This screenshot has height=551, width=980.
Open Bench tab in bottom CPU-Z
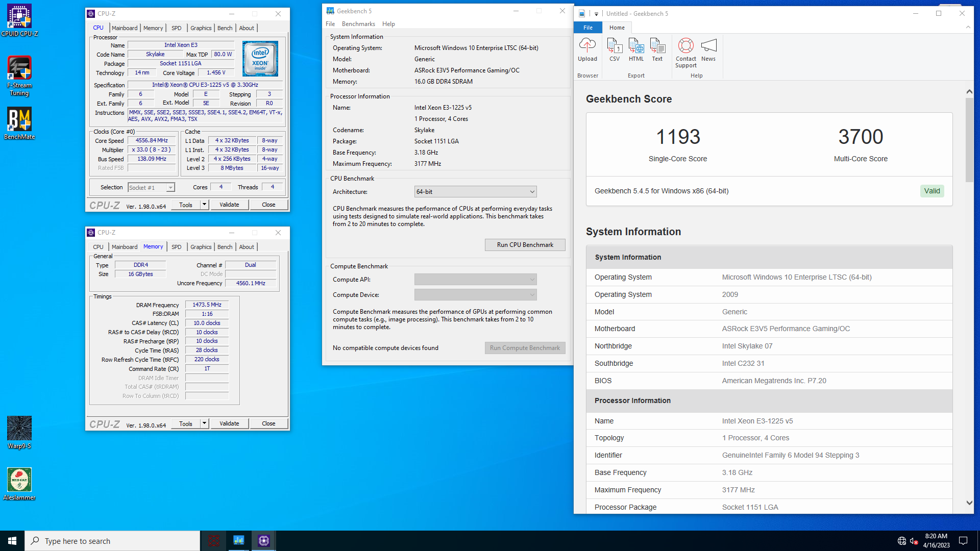[225, 247]
